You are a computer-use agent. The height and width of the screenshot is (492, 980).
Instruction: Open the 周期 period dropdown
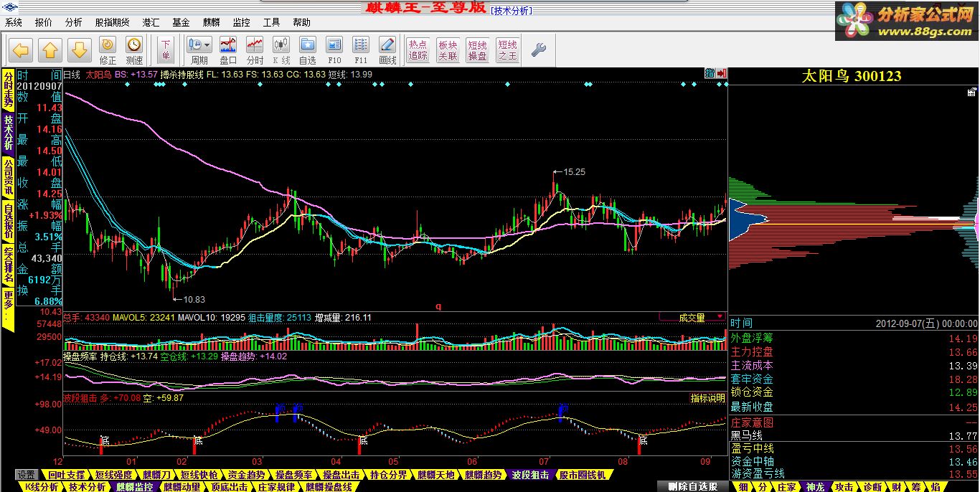[x=199, y=50]
